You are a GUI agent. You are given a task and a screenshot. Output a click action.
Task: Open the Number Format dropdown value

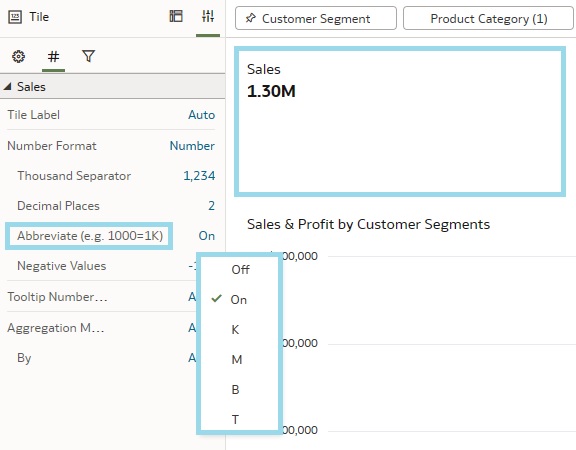tap(192, 146)
